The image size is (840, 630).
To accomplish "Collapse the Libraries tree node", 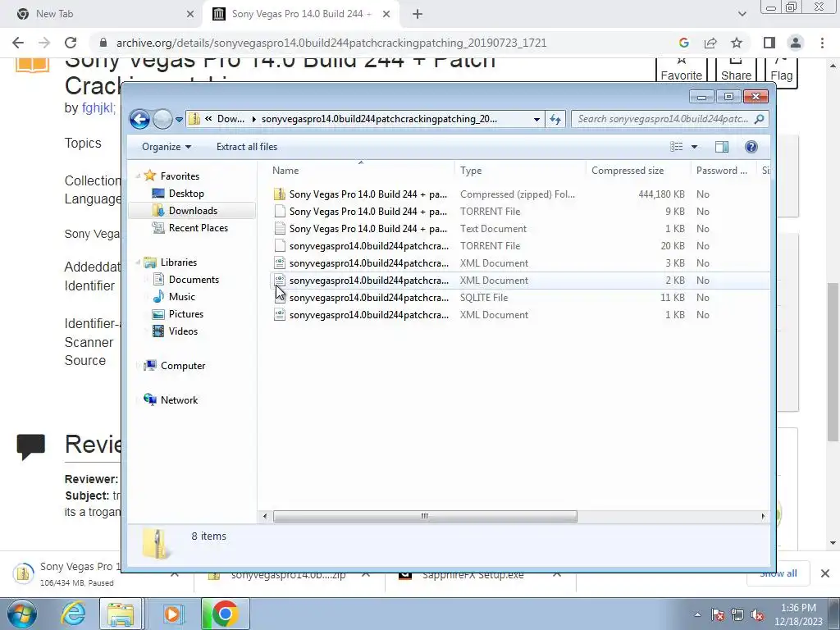I will click(x=138, y=262).
